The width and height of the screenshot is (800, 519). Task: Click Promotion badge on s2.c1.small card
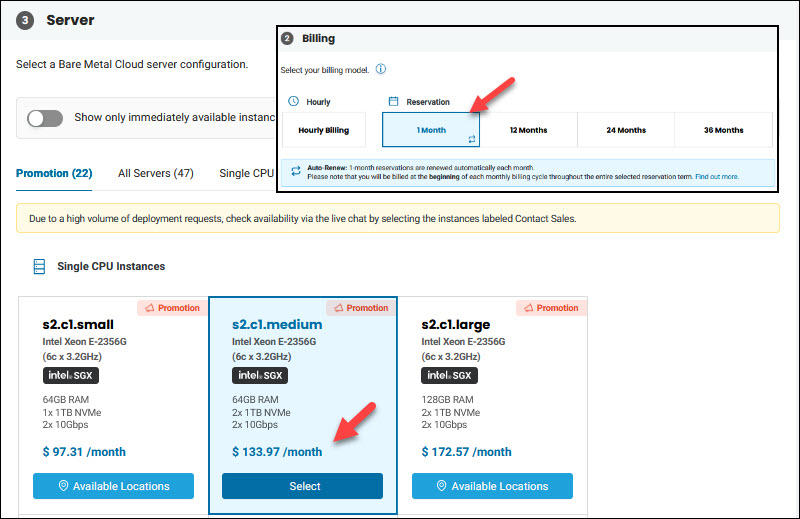172,308
